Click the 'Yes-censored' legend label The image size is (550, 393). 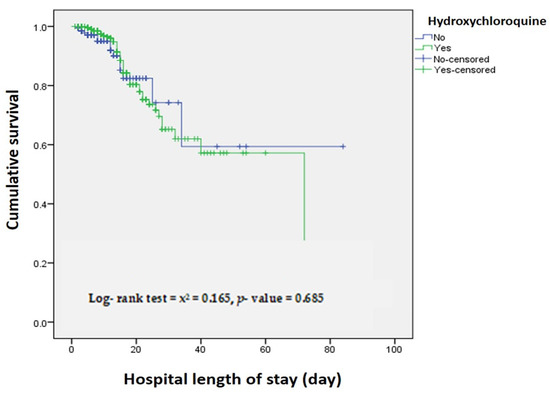465,70
